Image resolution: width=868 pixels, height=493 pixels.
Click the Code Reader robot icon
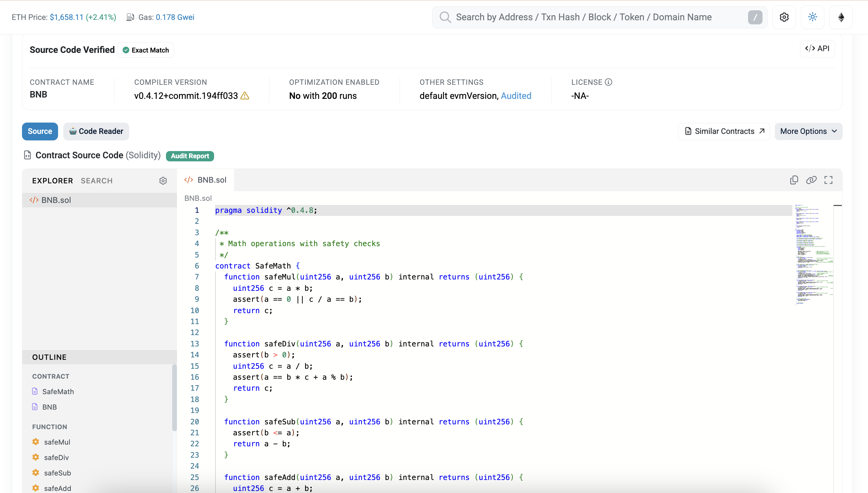(73, 131)
